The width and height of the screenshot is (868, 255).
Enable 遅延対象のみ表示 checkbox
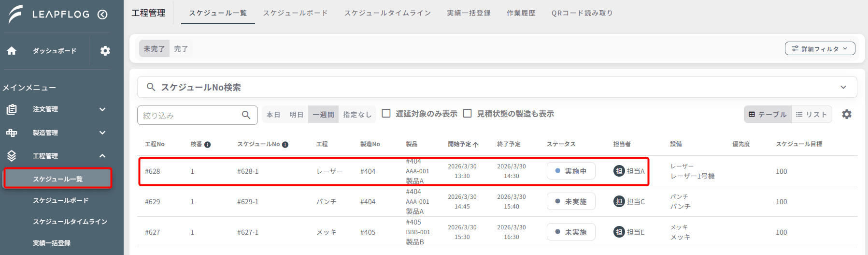(x=386, y=113)
